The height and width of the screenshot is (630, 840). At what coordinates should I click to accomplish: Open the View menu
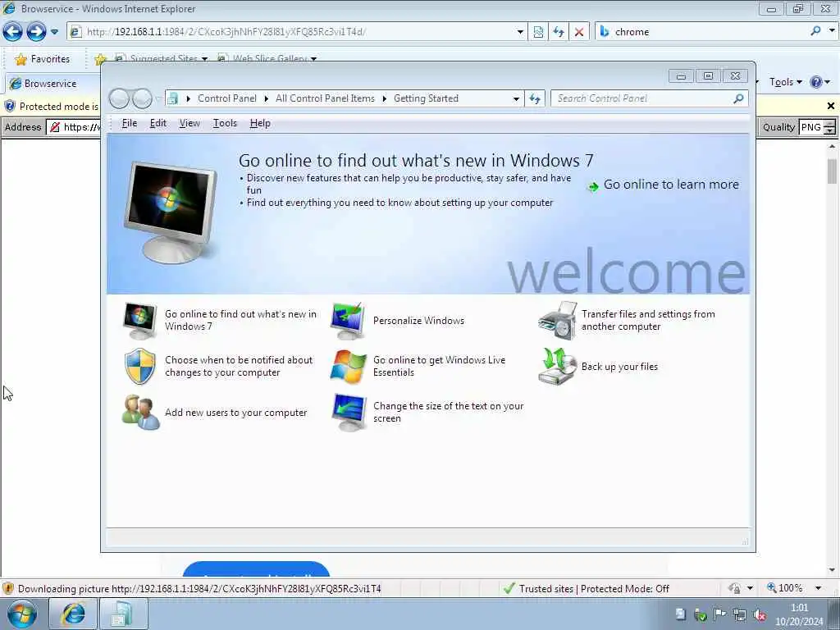point(189,123)
